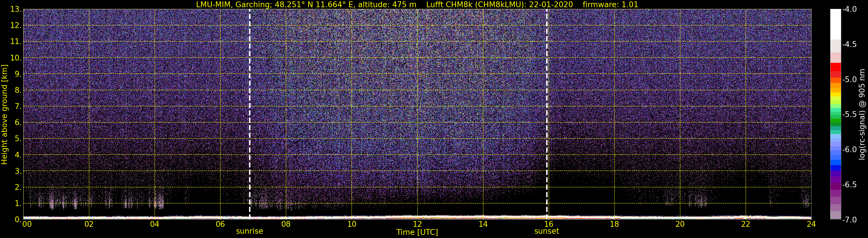Click the '06' time axis tick label
This screenshot has width=868, height=238.
220,224
